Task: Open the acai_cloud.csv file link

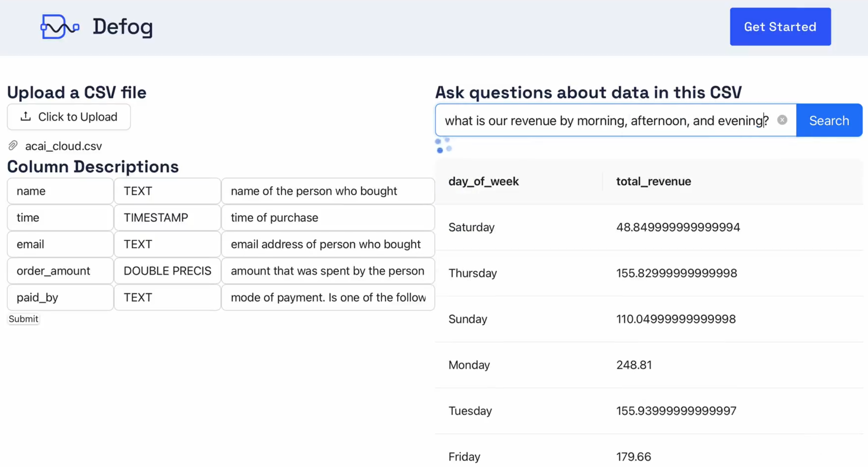Action: pyautogui.click(x=63, y=146)
